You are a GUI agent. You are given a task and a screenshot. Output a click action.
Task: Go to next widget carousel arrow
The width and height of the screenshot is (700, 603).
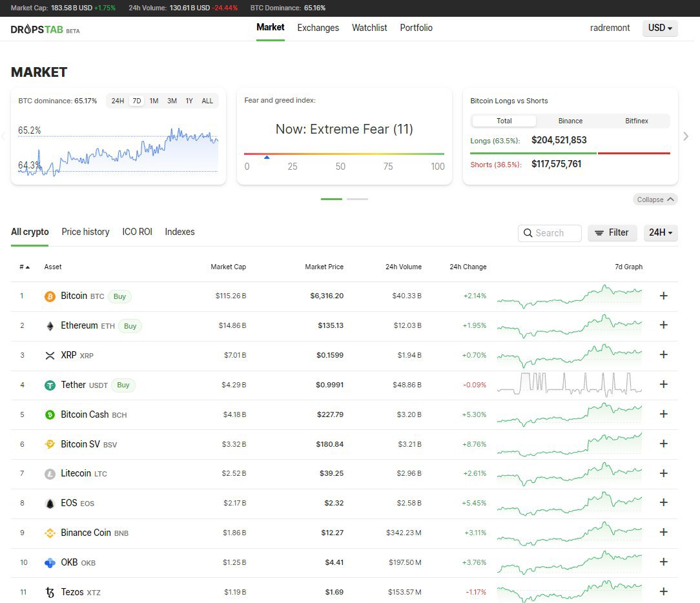(686, 137)
